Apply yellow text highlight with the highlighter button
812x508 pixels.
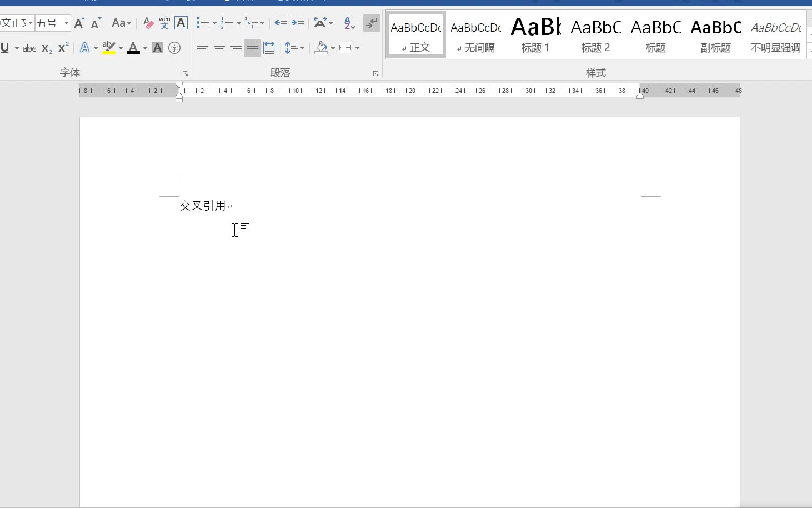[x=109, y=48]
